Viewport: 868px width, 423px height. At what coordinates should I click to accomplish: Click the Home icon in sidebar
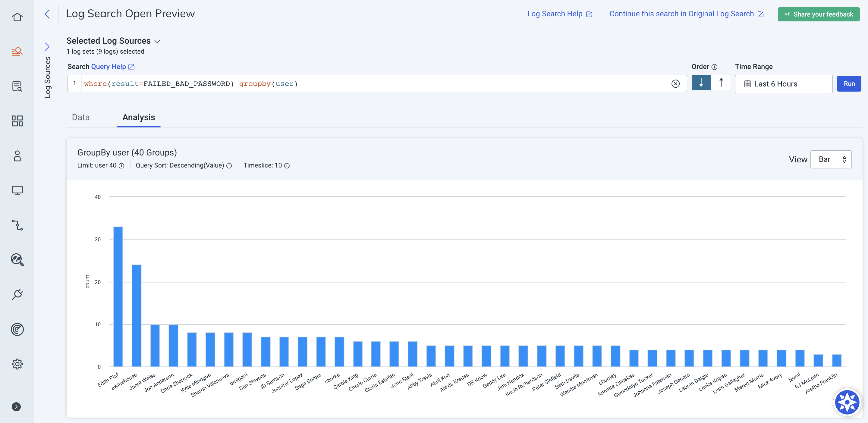tap(17, 17)
